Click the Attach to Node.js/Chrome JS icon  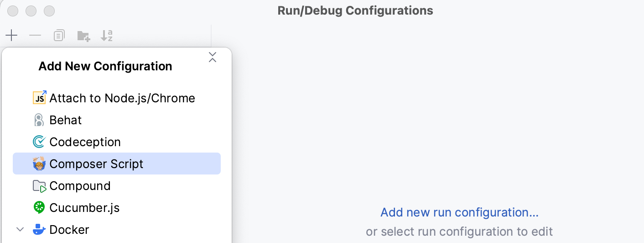point(40,98)
